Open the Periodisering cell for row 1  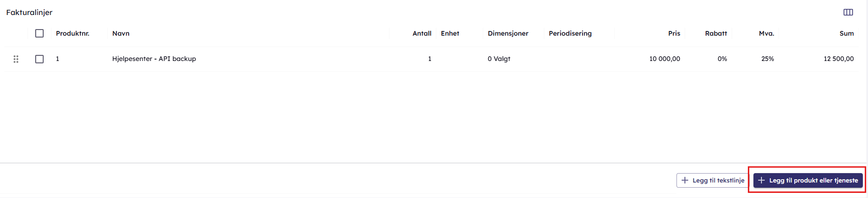click(578, 59)
